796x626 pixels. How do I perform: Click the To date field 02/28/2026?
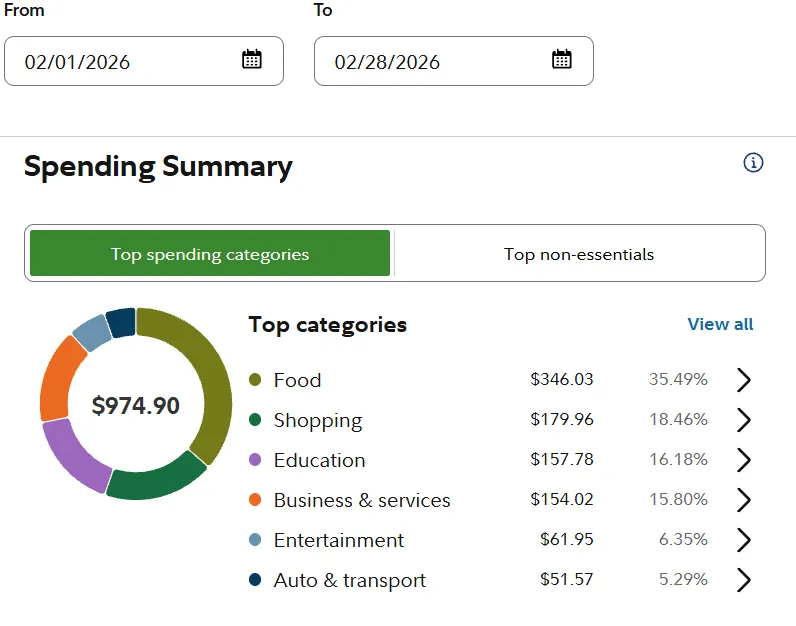point(430,62)
